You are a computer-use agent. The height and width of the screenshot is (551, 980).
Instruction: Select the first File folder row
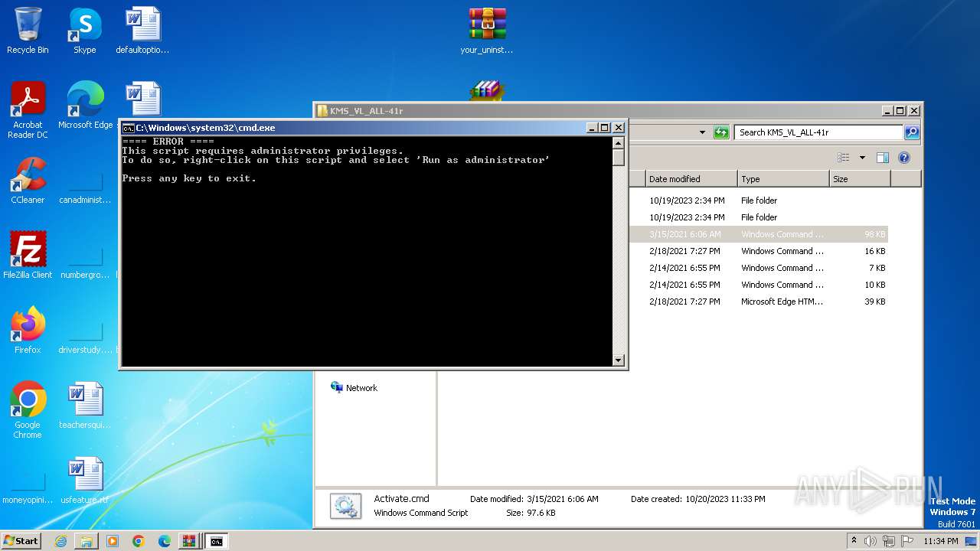[x=758, y=201]
